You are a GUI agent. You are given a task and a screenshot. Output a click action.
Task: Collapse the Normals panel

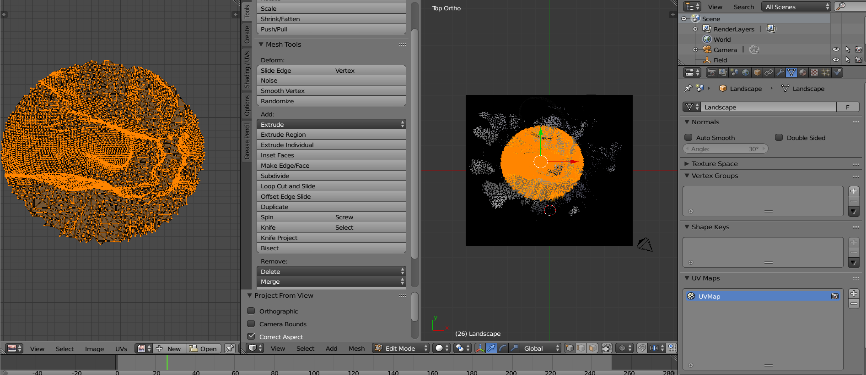pyautogui.click(x=687, y=122)
